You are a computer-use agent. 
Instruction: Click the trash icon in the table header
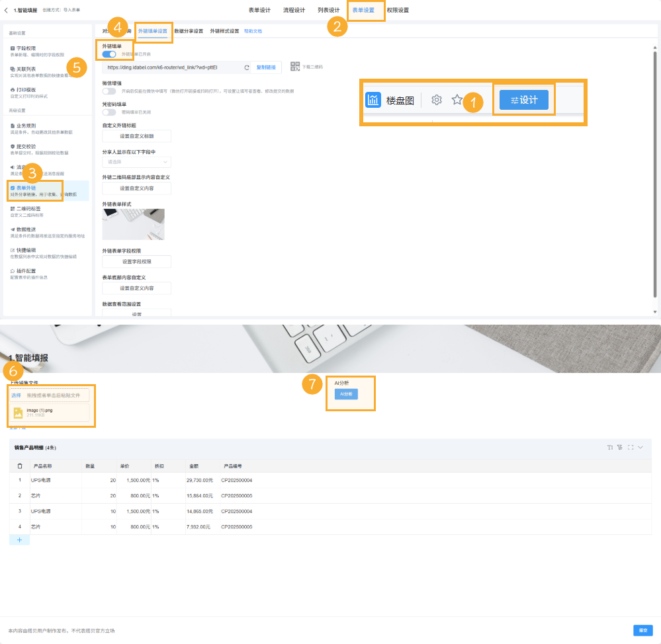coord(20,466)
